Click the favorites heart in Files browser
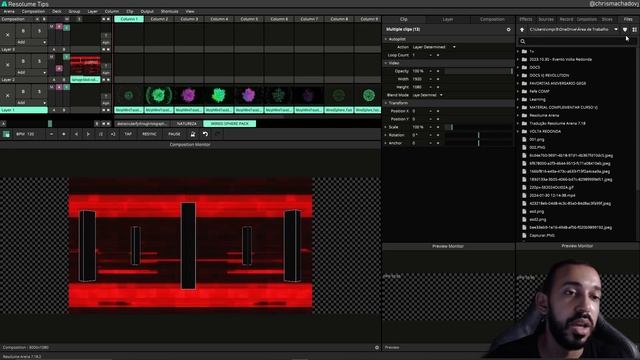The width and height of the screenshot is (640, 360). (625, 29)
